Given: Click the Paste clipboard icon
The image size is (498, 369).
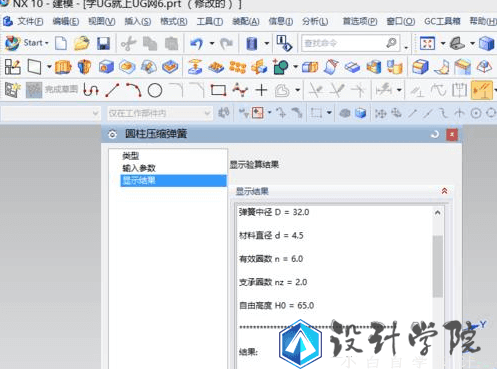Looking at the screenshot, I should coord(172,44).
